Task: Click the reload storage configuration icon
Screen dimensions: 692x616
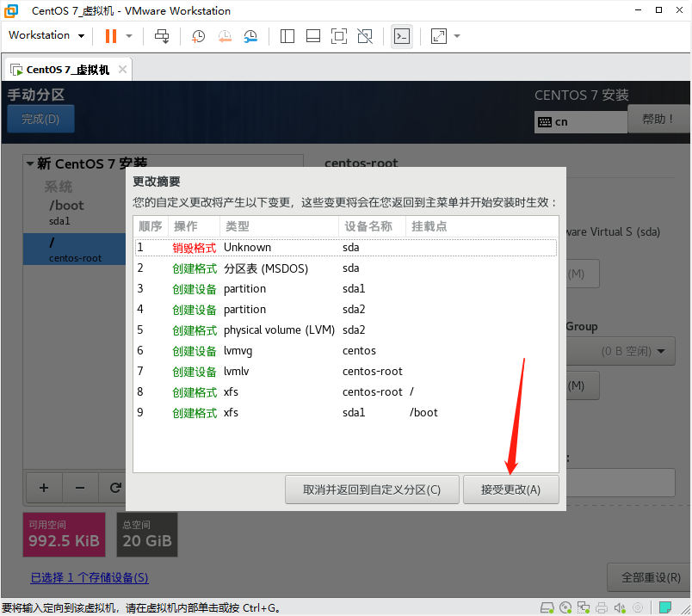Action: pyautogui.click(x=114, y=488)
